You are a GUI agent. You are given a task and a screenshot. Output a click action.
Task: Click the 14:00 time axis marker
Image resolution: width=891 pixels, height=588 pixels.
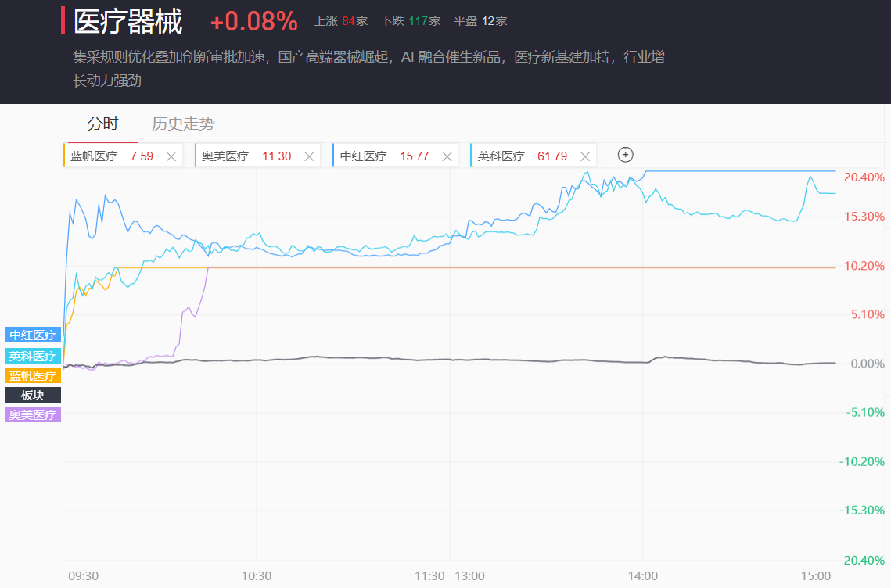[x=642, y=576]
